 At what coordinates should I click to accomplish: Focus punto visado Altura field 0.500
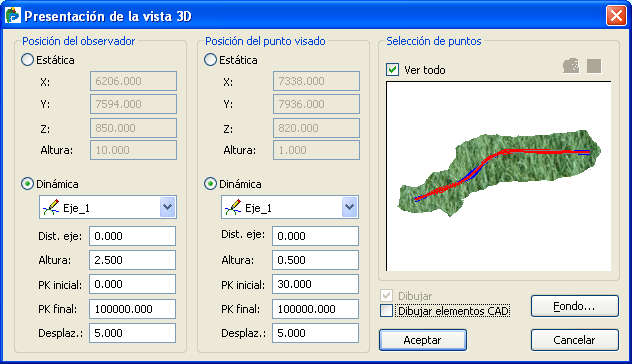(315, 260)
